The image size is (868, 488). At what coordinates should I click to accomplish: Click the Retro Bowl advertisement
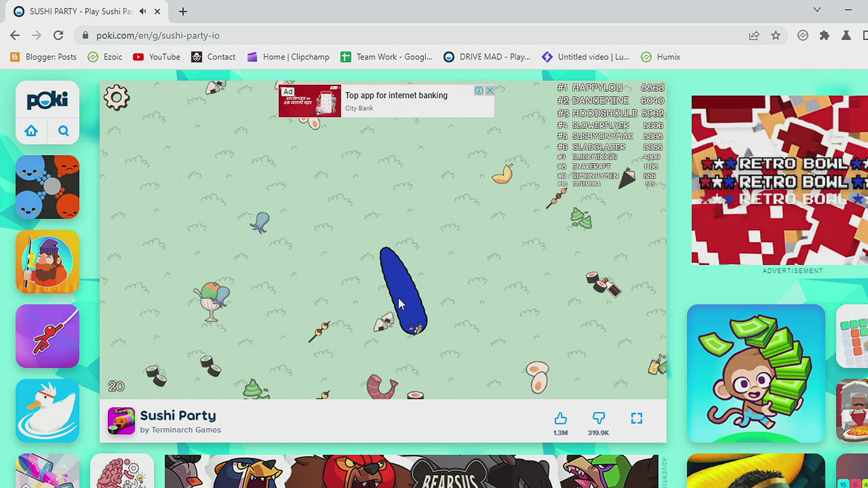point(779,180)
